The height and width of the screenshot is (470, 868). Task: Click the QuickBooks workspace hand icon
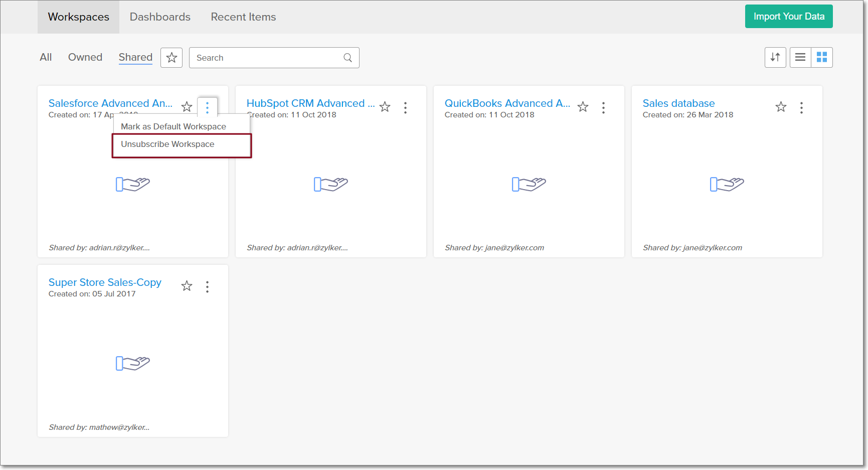(529, 184)
